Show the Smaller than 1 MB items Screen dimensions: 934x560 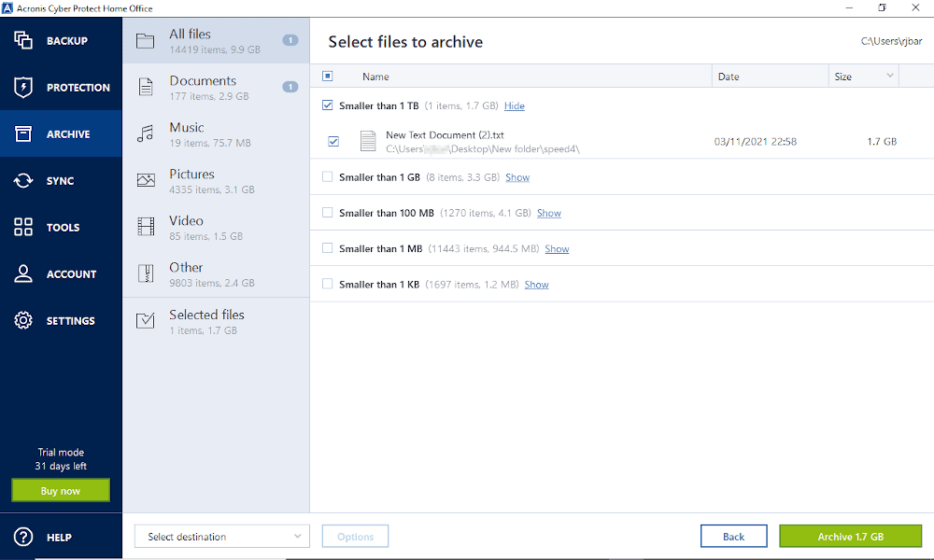[557, 249]
